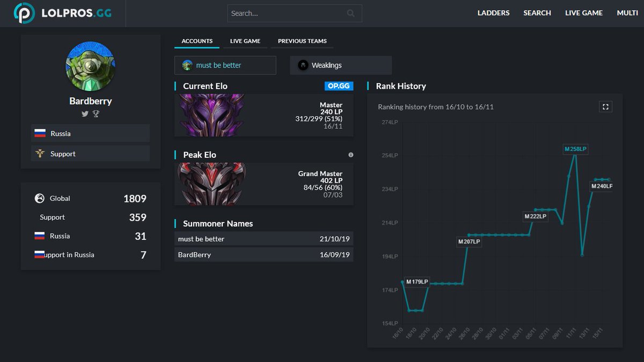Click the Global rank value 1809
Screen dimensions: 644x362
(135, 199)
